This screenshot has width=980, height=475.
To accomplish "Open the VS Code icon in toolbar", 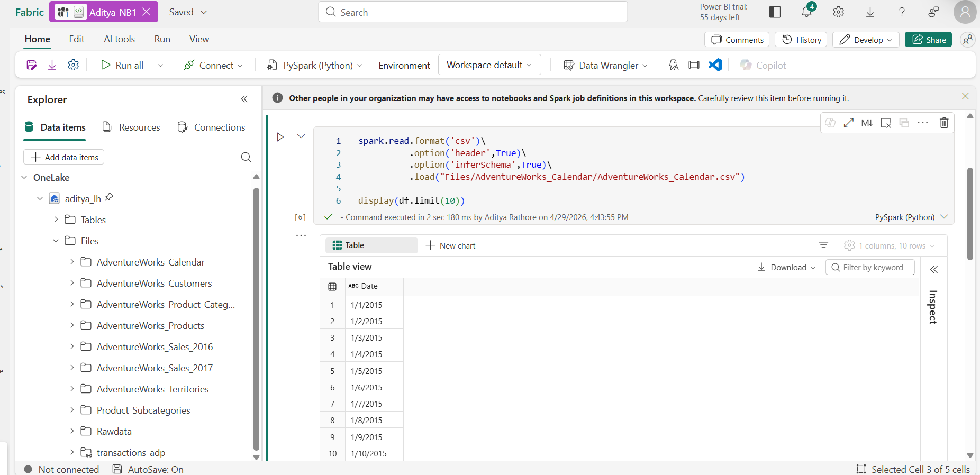I will point(715,65).
